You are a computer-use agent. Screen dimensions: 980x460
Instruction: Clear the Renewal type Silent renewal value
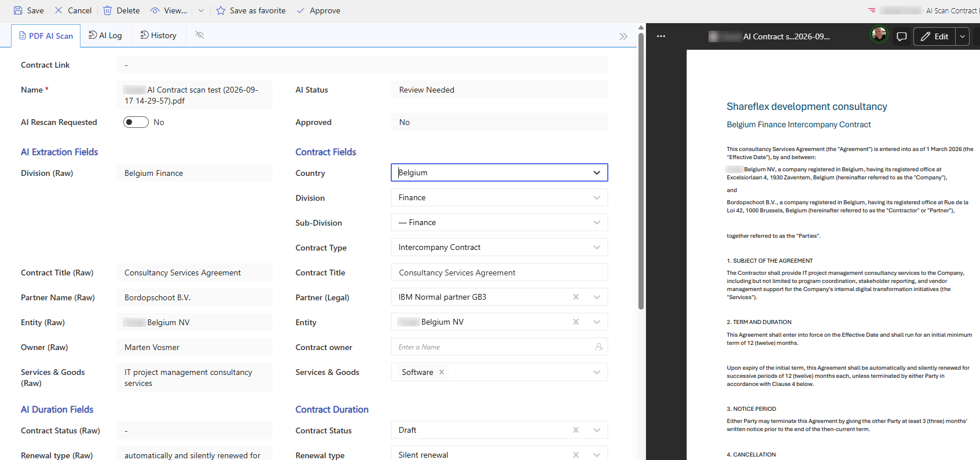coord(576,455)
